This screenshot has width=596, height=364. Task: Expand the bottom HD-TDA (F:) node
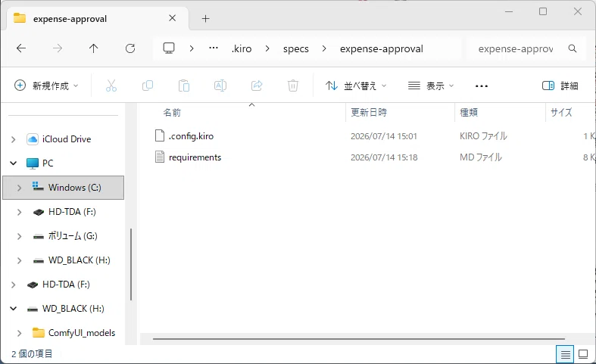point(14,285)
